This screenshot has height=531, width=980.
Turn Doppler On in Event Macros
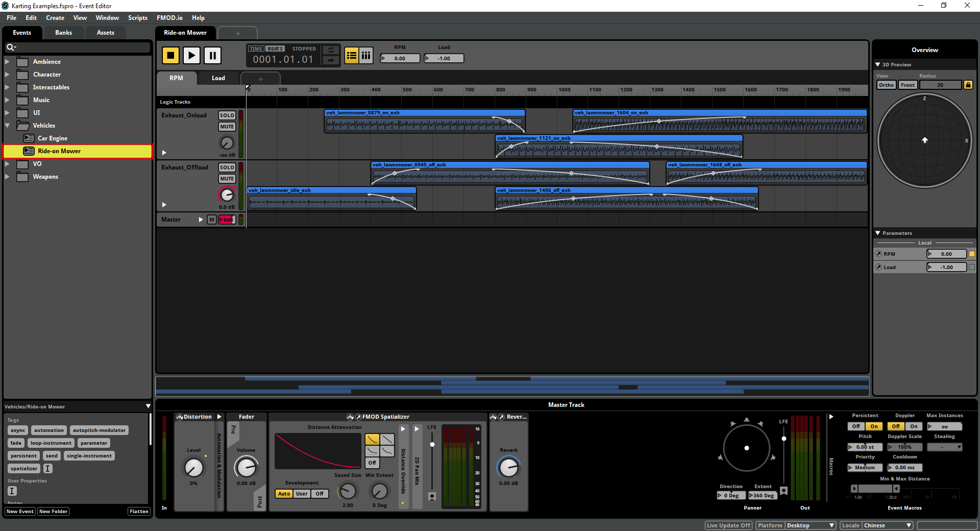pos(913,426)
